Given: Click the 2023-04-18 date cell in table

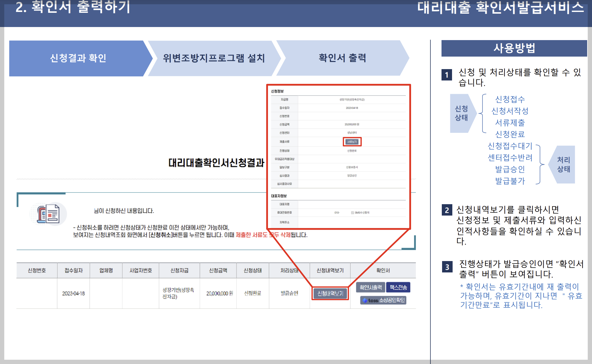Looking at the screenshot, I should tap(73, 293).
